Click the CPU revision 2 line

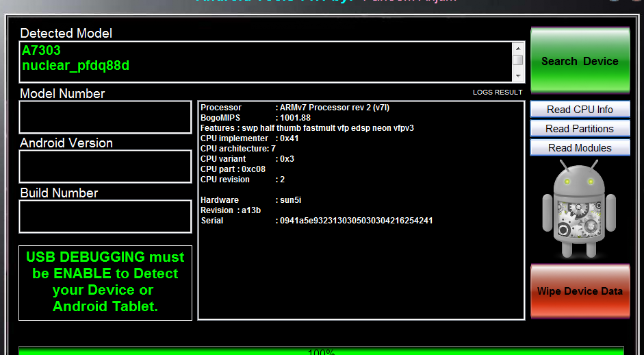[242, 180]
